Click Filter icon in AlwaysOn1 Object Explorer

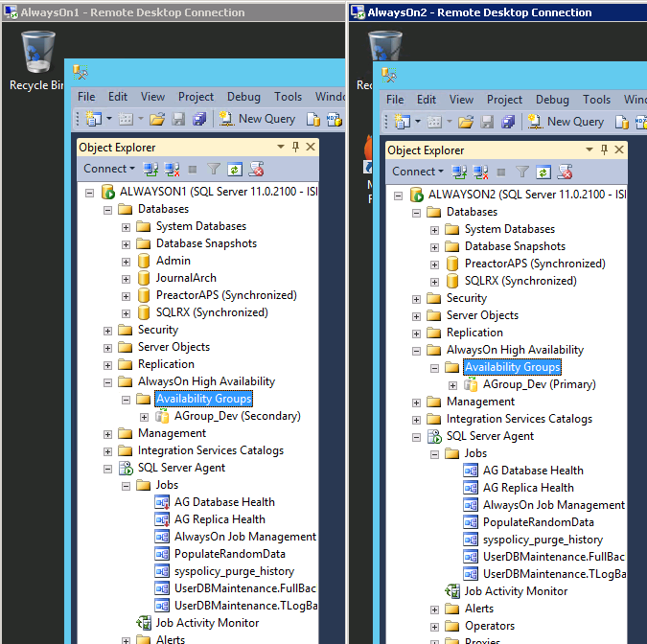pos(214,170)
